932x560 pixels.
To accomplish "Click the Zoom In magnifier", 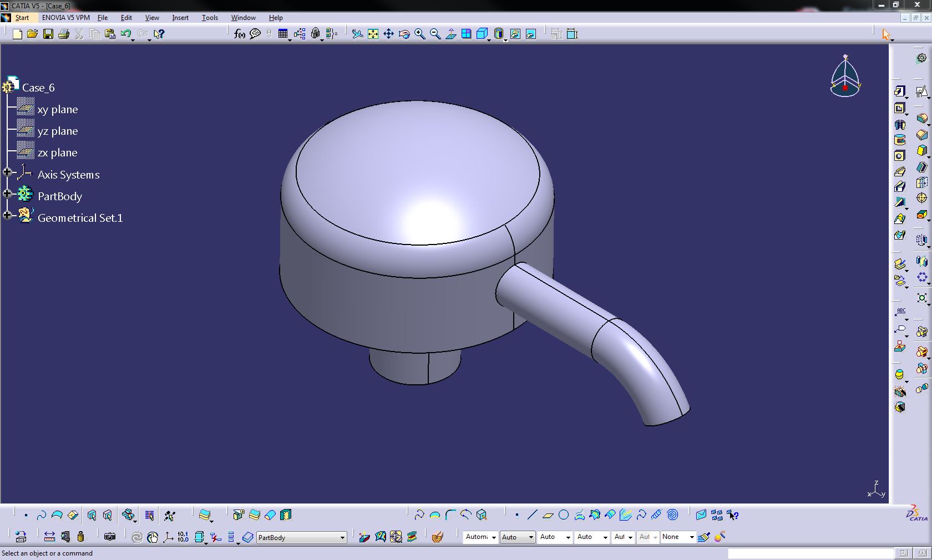I will click(420, 34).
